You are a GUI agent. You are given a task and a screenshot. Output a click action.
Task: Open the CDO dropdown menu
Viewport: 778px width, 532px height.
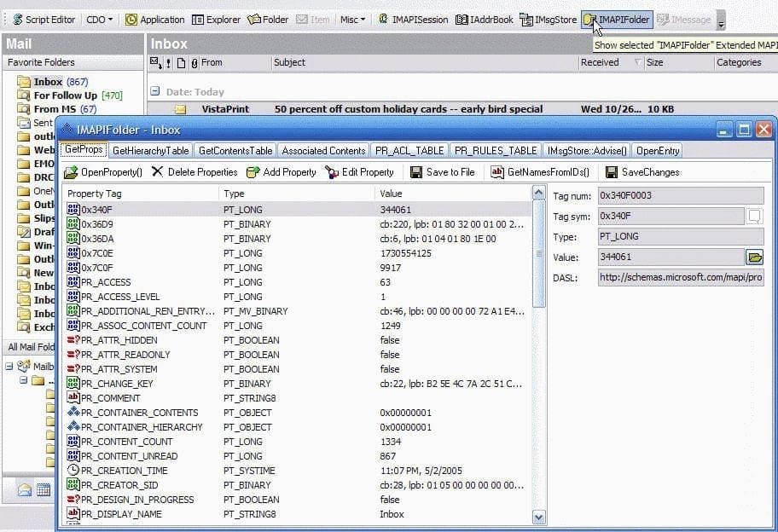99,20
